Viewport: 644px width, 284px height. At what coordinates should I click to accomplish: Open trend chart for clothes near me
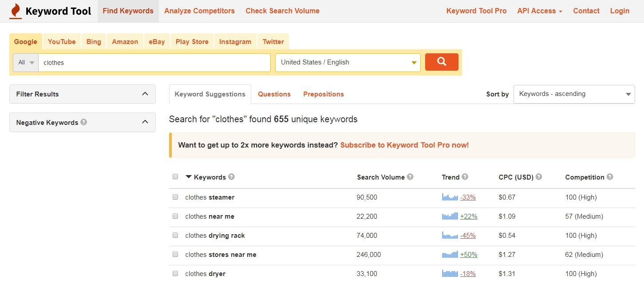click(x=450, y=216)
